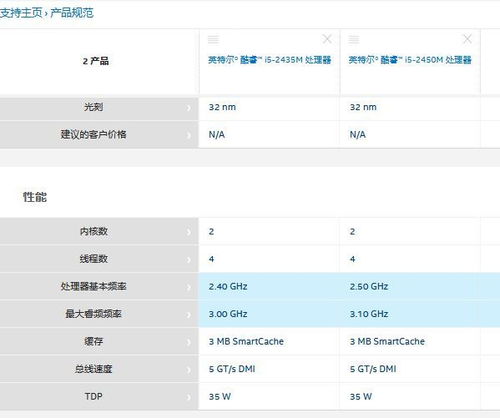500x418 pixels.
Task: Select the 2.40 GHz base frequency value
Action: click(x=228, y=286)
